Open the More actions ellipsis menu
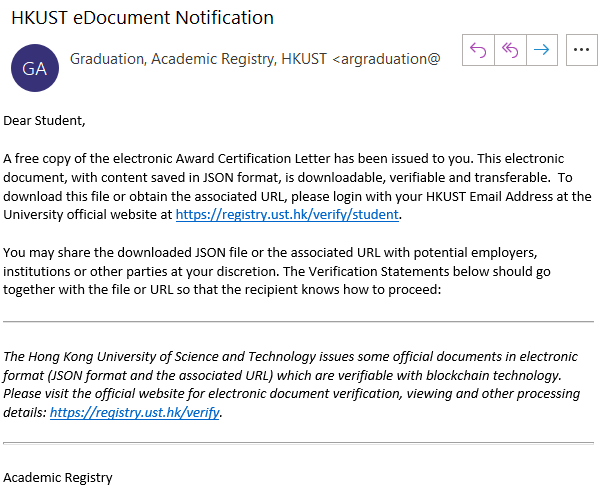613x501 pixels. tap(582, 50)
